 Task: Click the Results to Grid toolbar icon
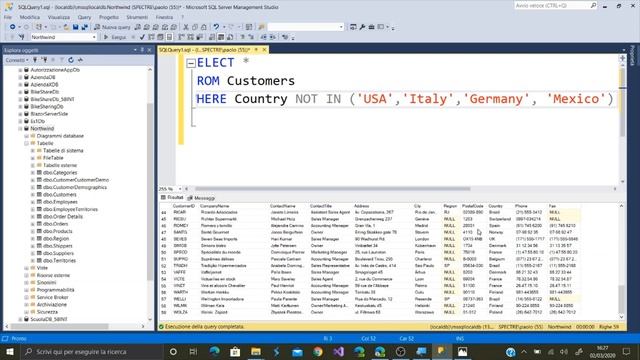tap(221, 37)
